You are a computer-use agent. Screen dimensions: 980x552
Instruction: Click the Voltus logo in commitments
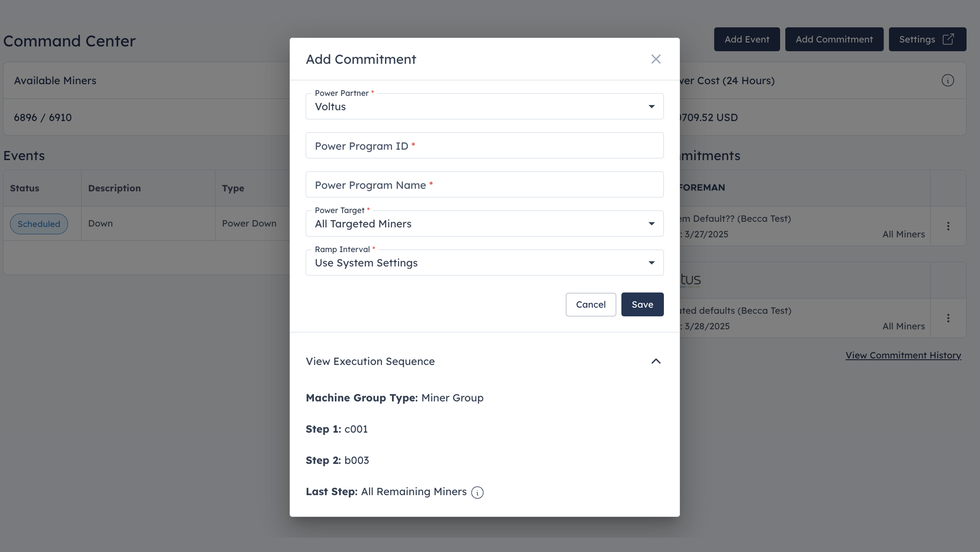pyautogui.click(x=690, y=280)
